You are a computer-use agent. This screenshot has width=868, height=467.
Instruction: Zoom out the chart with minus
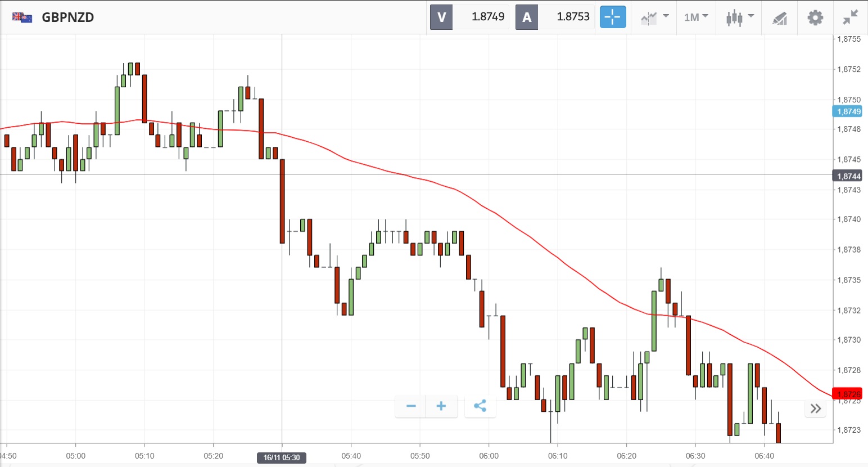tap(411, 406)
